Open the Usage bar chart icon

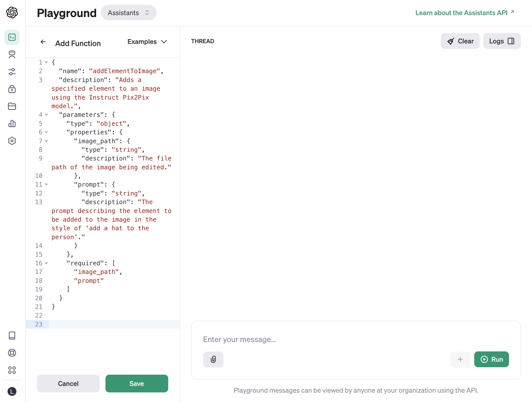pos(12,124)
